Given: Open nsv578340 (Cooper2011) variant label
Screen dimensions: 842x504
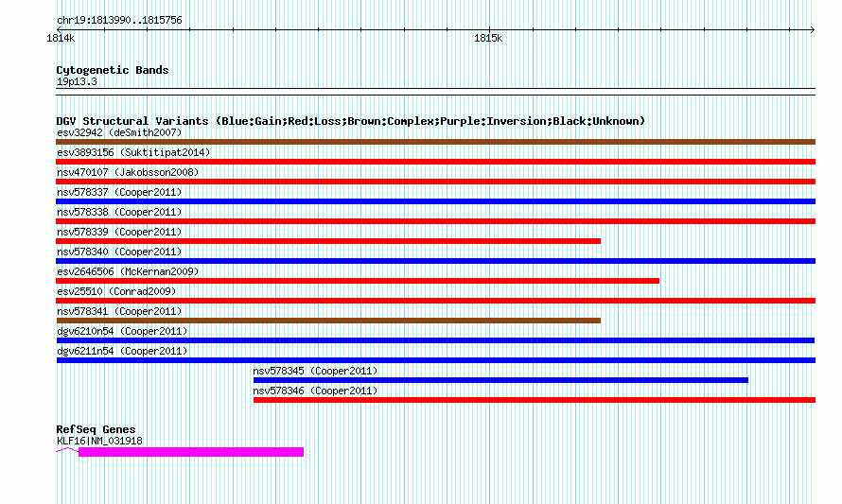Looking at the screenshot, I should 119,252.
